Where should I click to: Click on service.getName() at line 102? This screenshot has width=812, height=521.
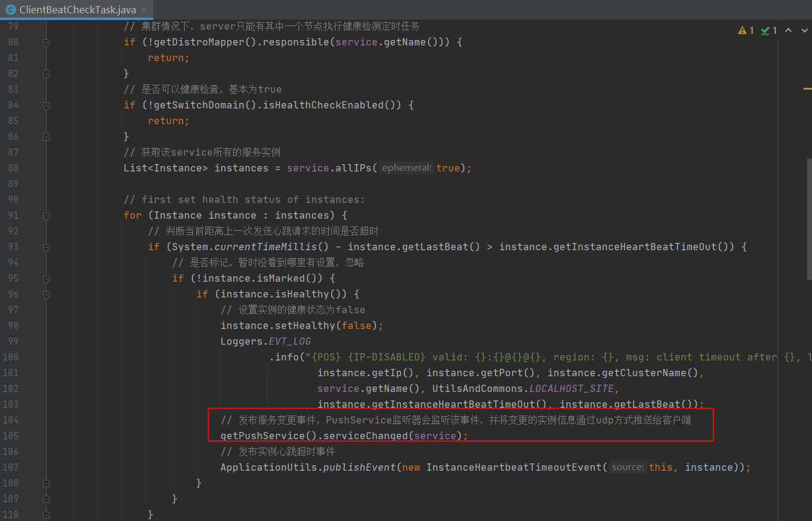[368, 388]
